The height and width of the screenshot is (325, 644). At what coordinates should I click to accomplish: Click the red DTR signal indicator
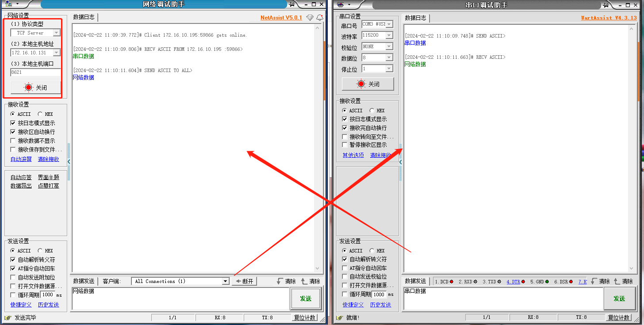(523, 282)
